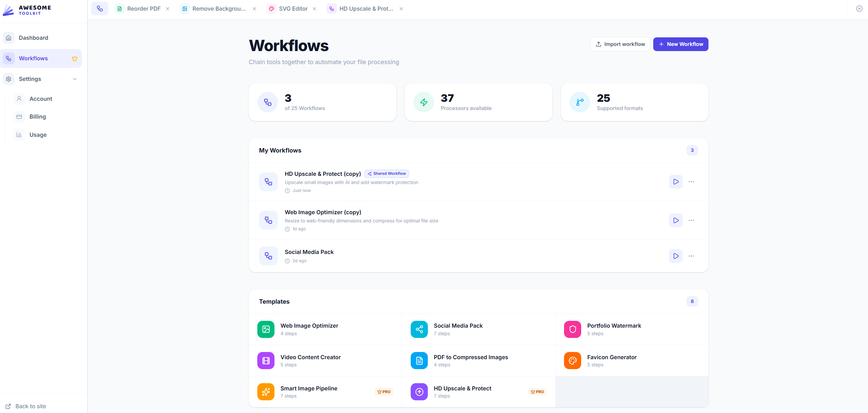
Task: Click the HD Upscale & Protect upload icon
Action: pos(419,392)
